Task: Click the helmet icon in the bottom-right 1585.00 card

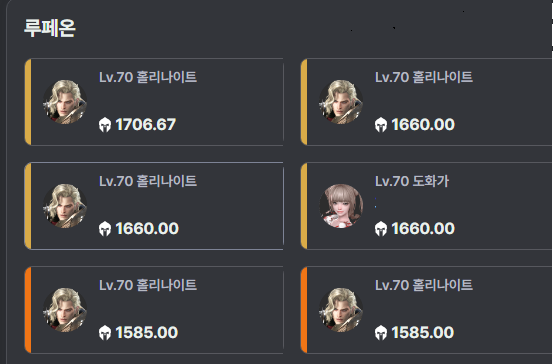Action: (x=381, y=333)
